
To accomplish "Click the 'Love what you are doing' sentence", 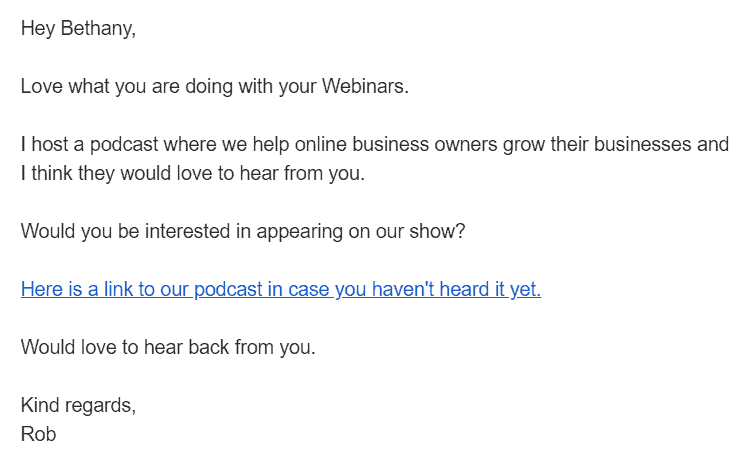I will click(215, 86).
